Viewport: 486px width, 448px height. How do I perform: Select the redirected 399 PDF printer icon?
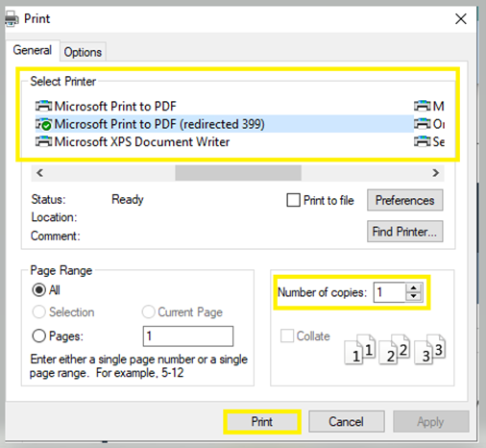pos(43,124)
